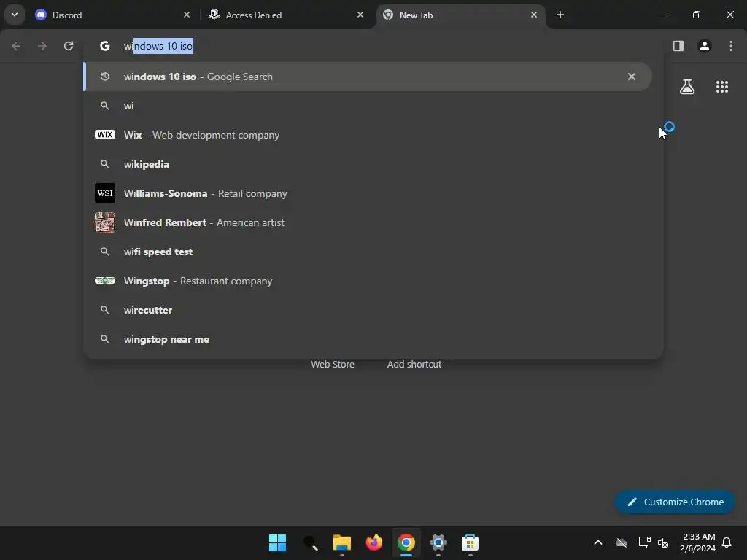Click the Wix logo icon
Image resolution: width=747 pixels, height=560 pixels.
tap(105, 135)
